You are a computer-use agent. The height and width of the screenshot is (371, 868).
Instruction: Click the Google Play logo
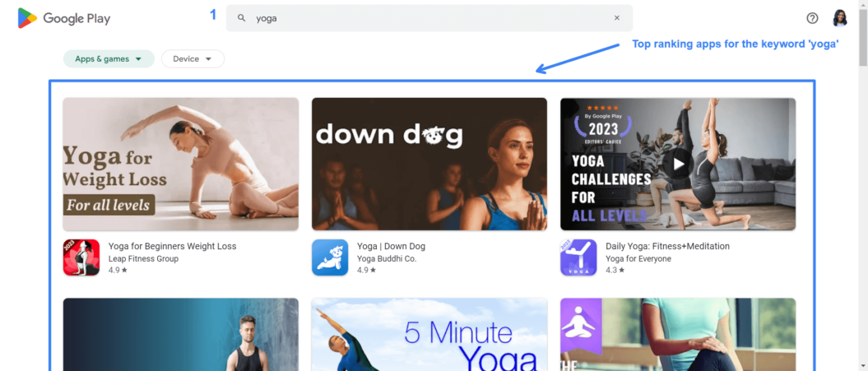coord(64,18)
